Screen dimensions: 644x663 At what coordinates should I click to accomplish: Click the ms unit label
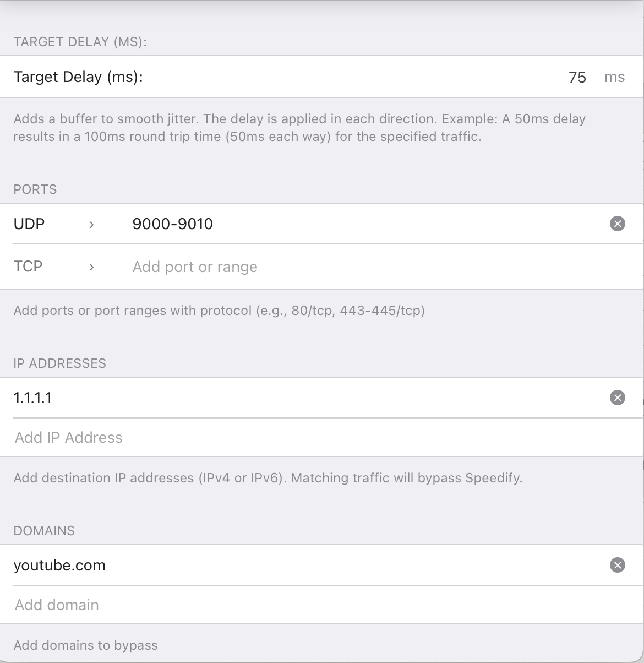614,77
